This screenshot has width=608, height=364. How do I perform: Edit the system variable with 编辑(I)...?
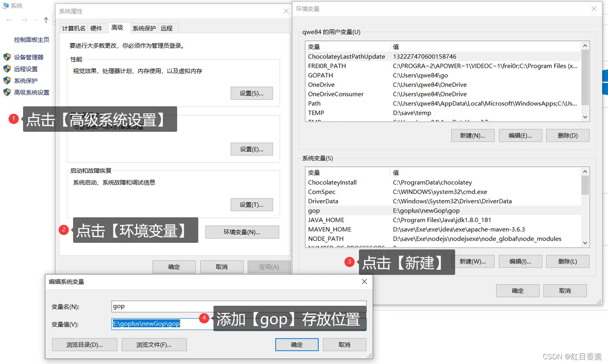[520, 261]
